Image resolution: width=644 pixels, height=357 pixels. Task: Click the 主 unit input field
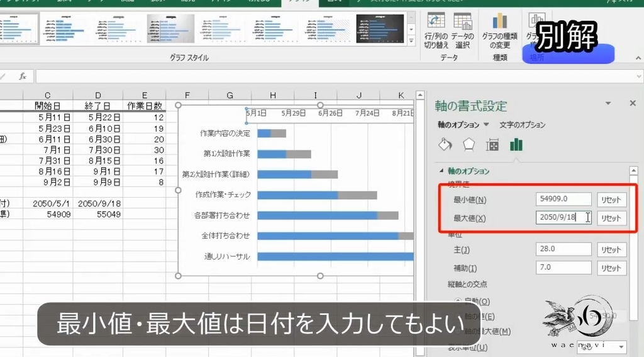tap(563, 249)
